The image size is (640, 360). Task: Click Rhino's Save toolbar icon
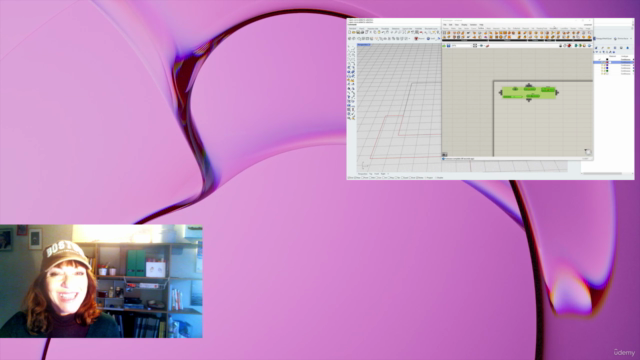coord(358,32)
